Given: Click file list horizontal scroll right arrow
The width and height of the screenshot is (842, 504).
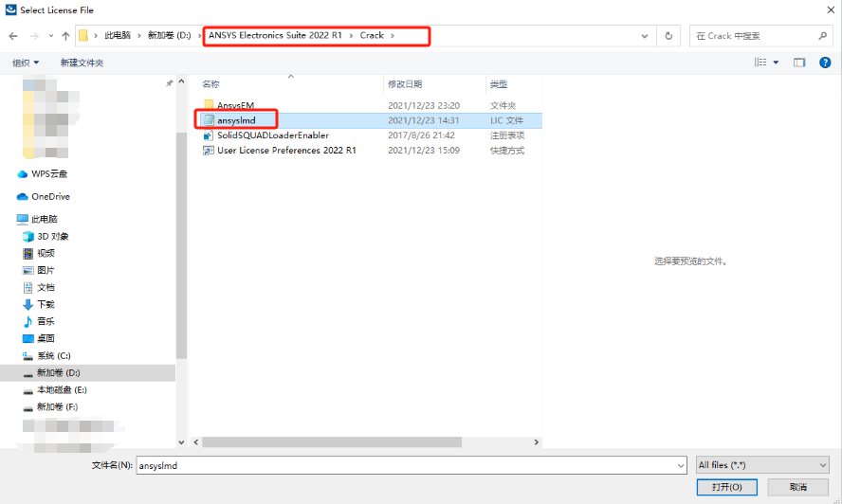Looking at the screenshot, I should (536, 441).
